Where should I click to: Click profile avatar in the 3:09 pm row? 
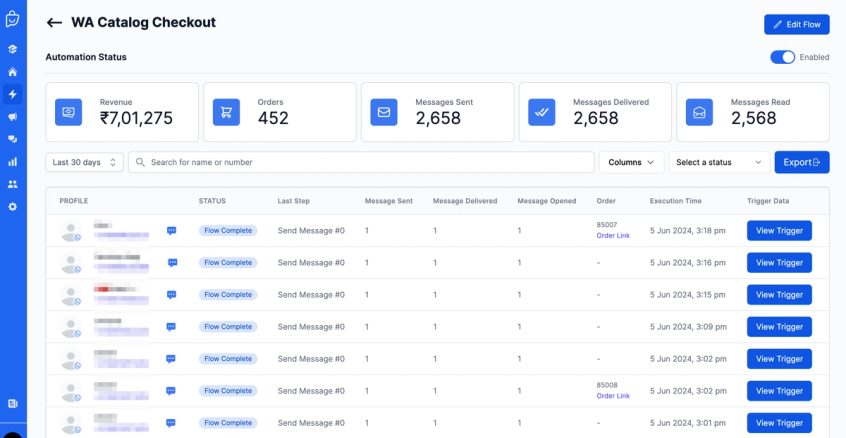pyautogui.click(x=70, y=327)
